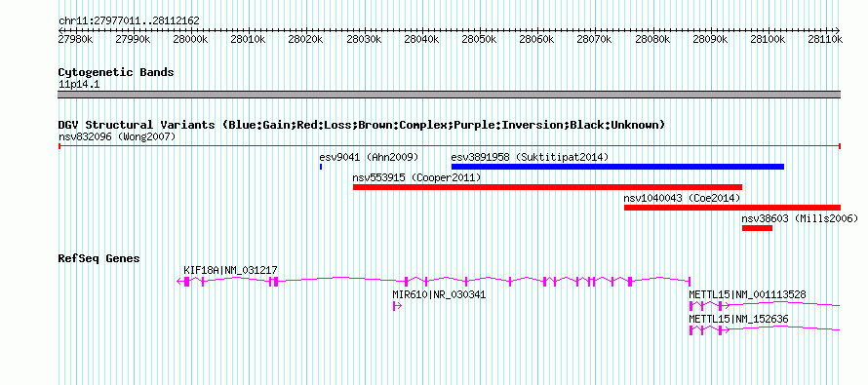868x385 pixels.
Task: Click the RefSeq Genes track title
Action: tap(99, 258)
